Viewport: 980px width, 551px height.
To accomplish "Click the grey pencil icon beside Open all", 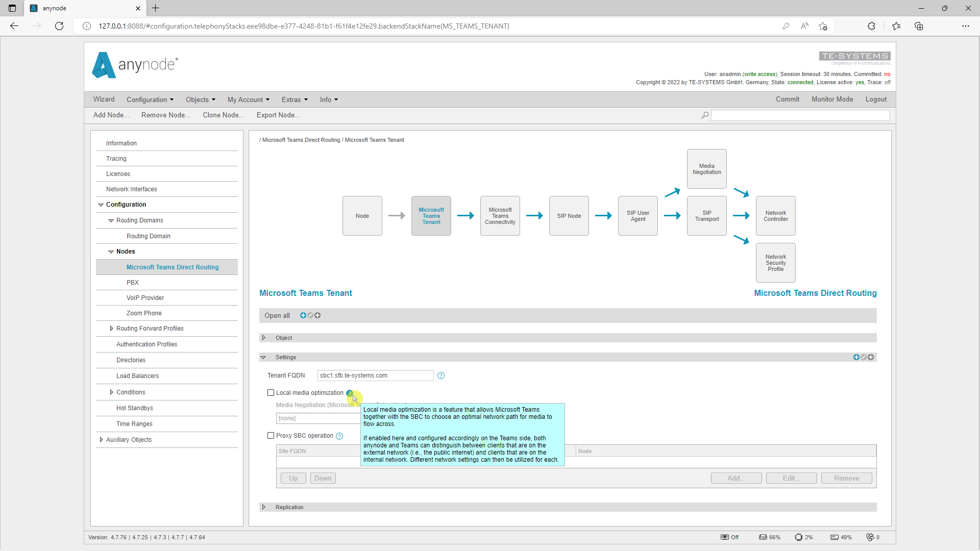I will (310, 316).
